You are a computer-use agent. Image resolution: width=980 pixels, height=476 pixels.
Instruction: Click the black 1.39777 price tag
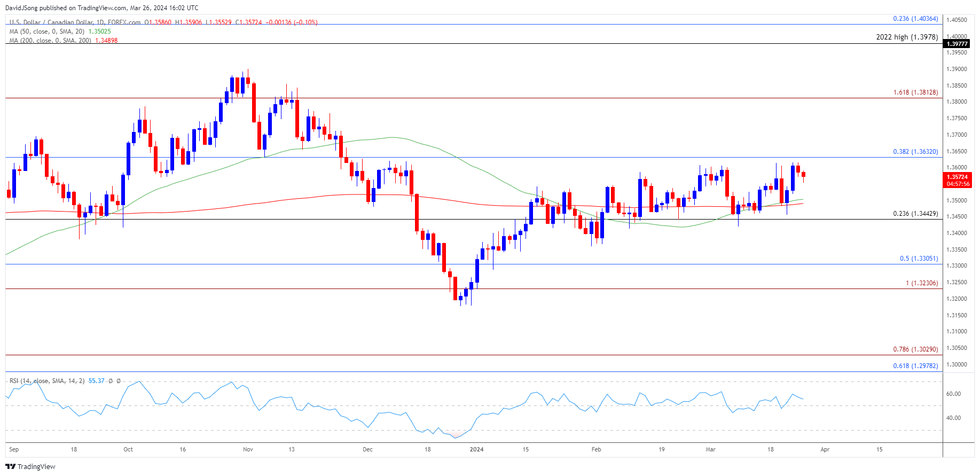coord(957,44)
